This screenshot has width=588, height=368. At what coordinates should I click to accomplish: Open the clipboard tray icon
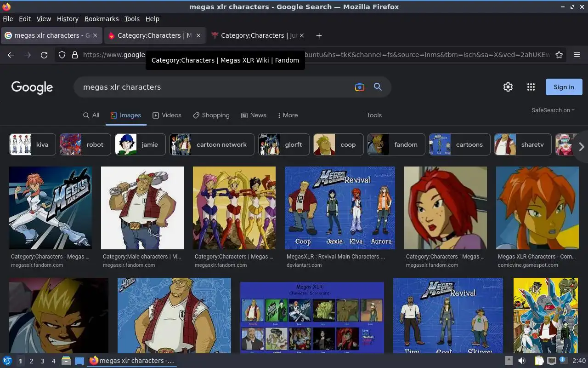[539, 361]
